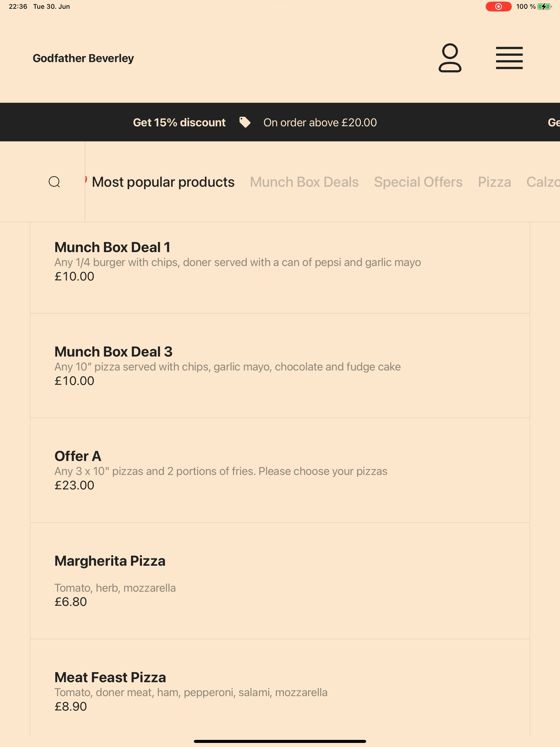Tap the battery status icon
This screenshot has height=747, width=560.
click(x=544, y=6)
